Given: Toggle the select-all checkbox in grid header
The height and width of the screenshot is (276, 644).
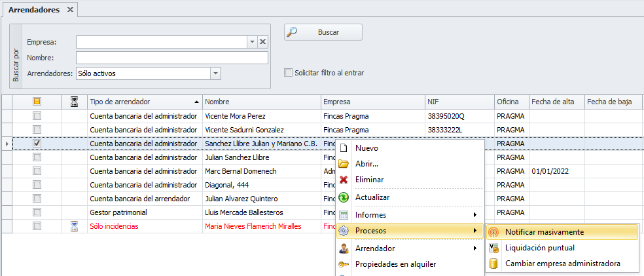Looking at the screenshot, I should pyautogui.click(x=37, y=102).
